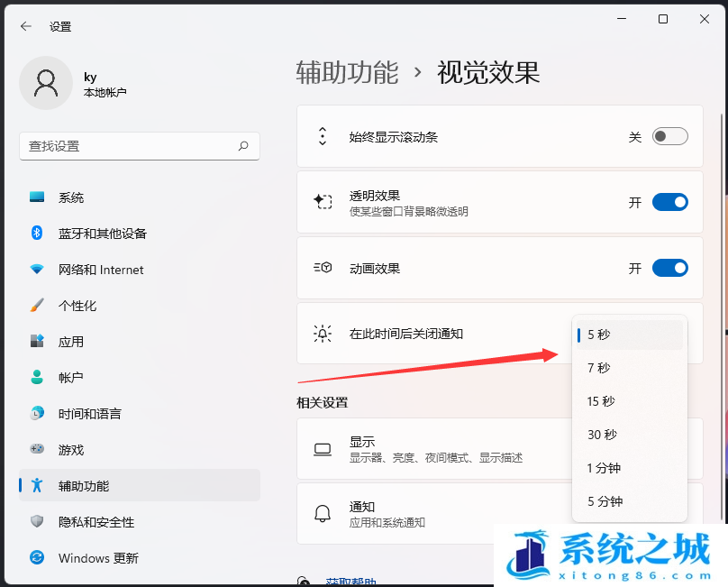Click the 辅助功能 accessibility figure icon
This screenshot has width=728, height=587.
coord(37,485)
